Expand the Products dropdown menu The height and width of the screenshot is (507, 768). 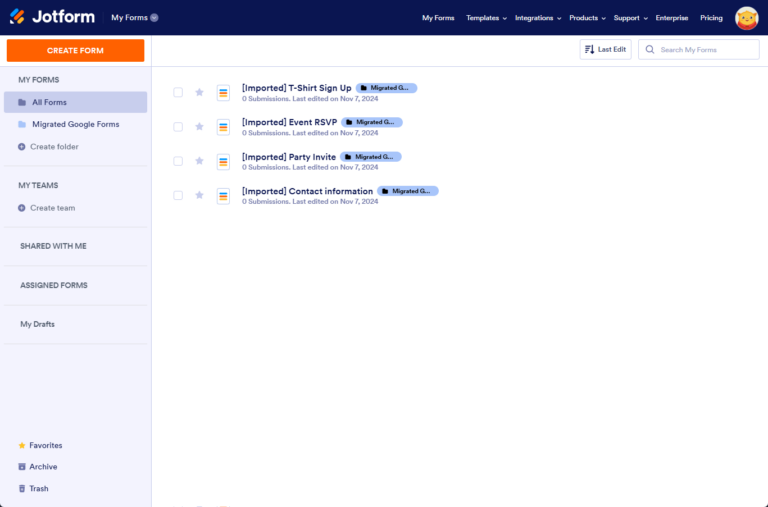587,18
